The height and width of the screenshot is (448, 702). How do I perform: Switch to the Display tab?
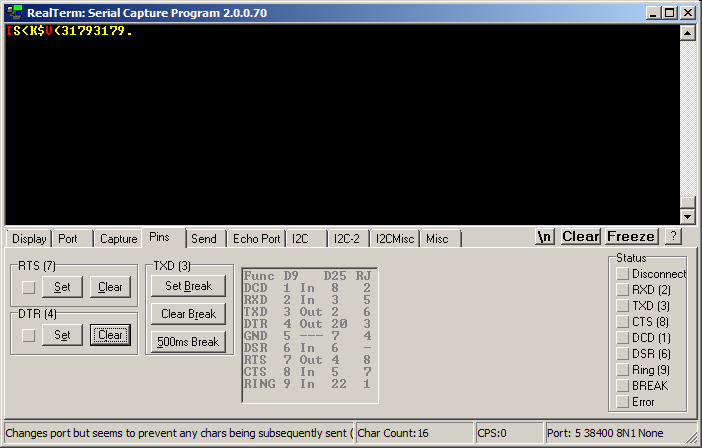(29, 239)
